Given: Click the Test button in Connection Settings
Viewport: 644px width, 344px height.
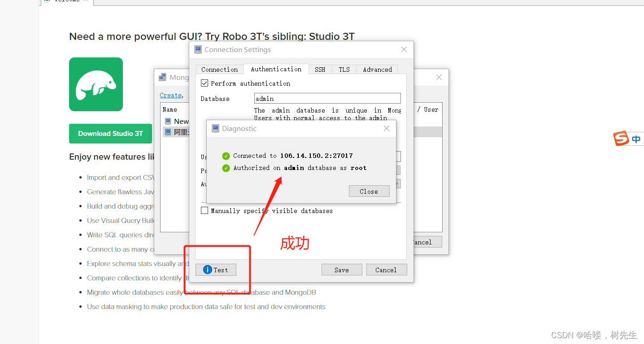Looking at the screenshot, I should [216, 270].
